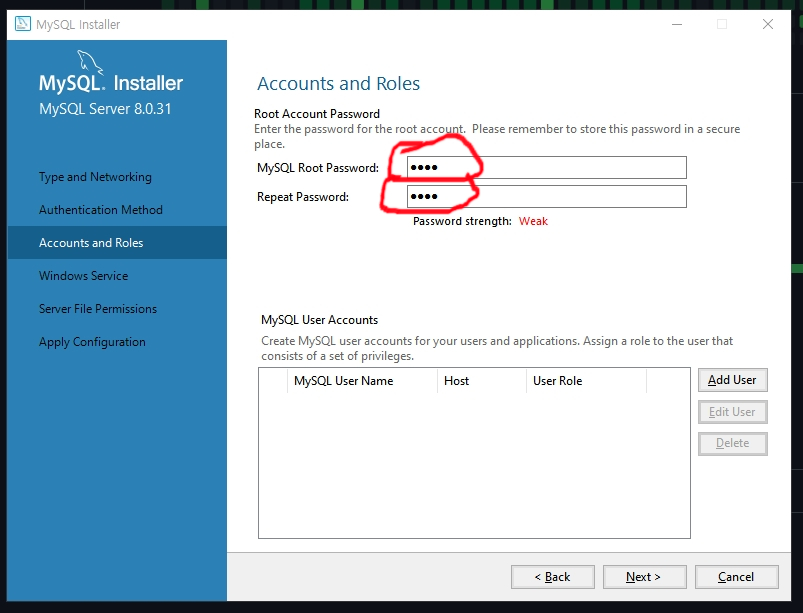Proceed with the Next button
This screenshot has width=803, height=613.
[x=644, y=577]
